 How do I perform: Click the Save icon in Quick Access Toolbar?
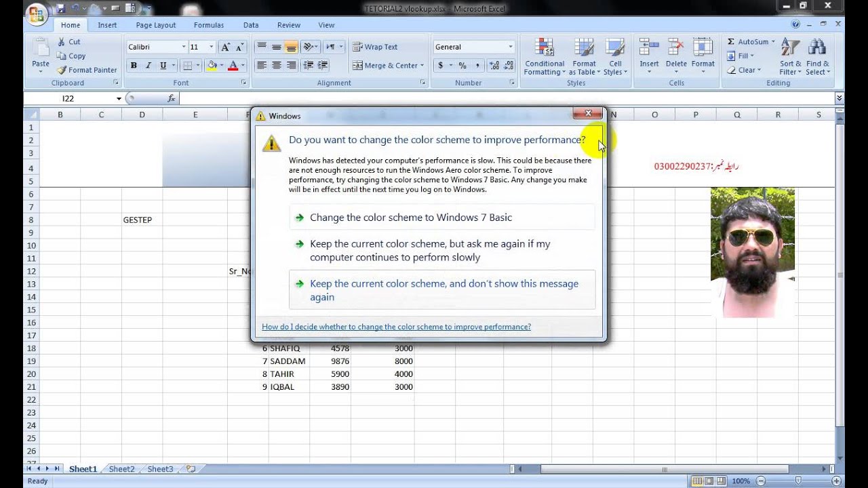(x=61, y=8)
